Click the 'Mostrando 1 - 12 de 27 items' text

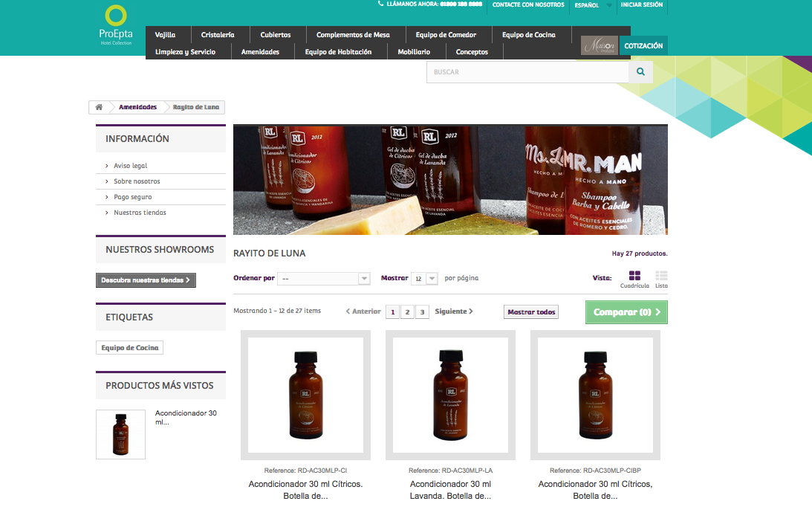point(277,311)
